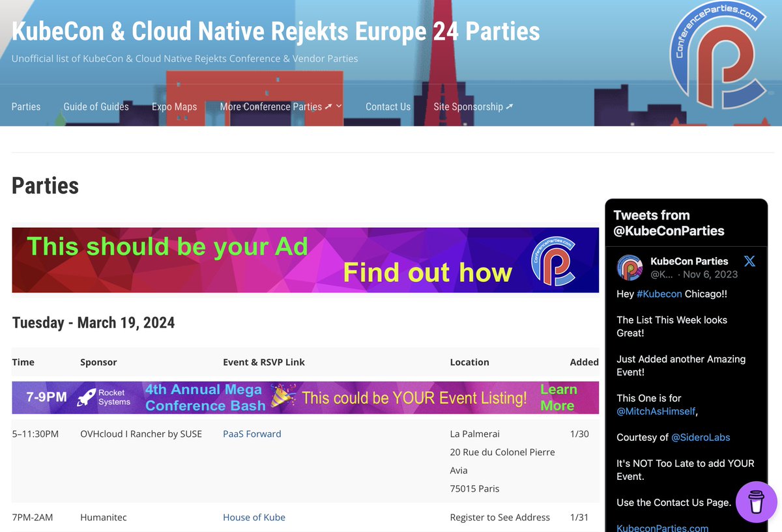Click the Sponsor column header
Screen dimensions: 782x532
point(98,362)
